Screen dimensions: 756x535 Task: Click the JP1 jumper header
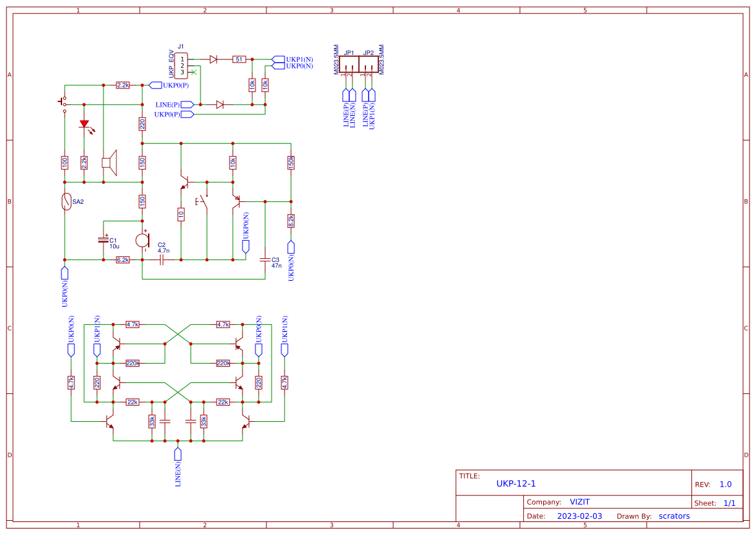(349, 64)
